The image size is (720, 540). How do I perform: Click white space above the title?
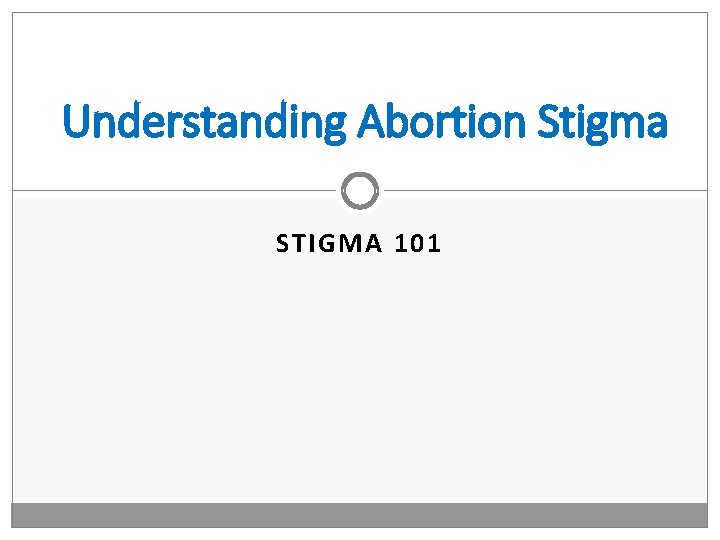[360, 53]
